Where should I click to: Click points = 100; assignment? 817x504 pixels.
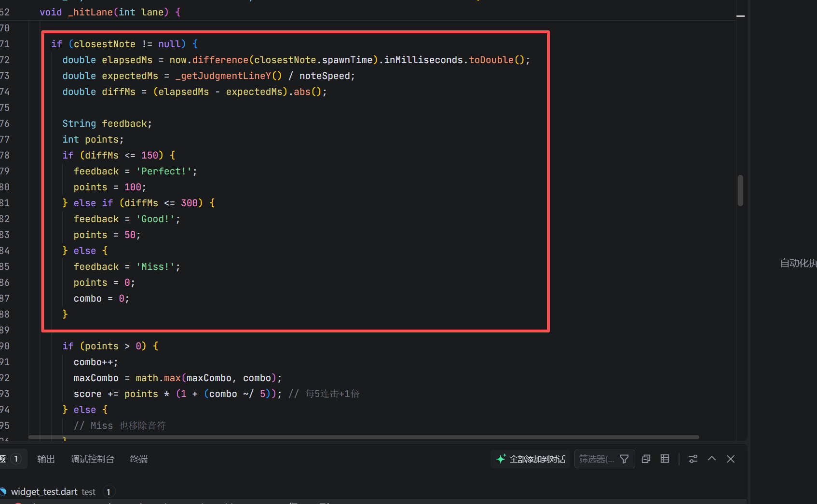click(110, 187)
